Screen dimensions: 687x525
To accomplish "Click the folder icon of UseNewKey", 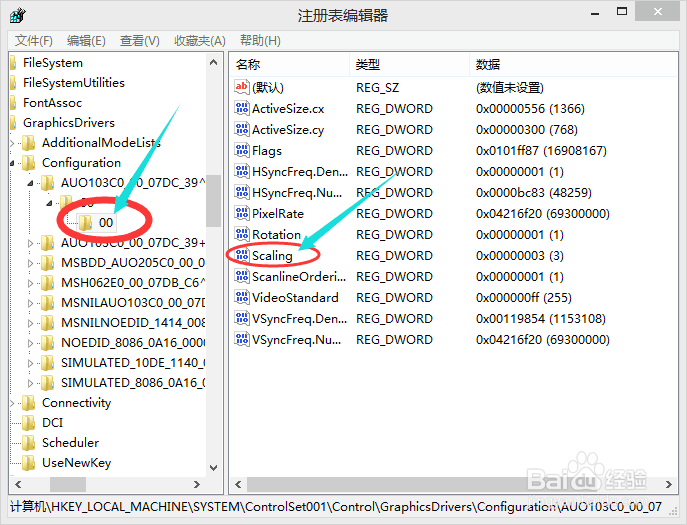I will click(x=28, y=462).
